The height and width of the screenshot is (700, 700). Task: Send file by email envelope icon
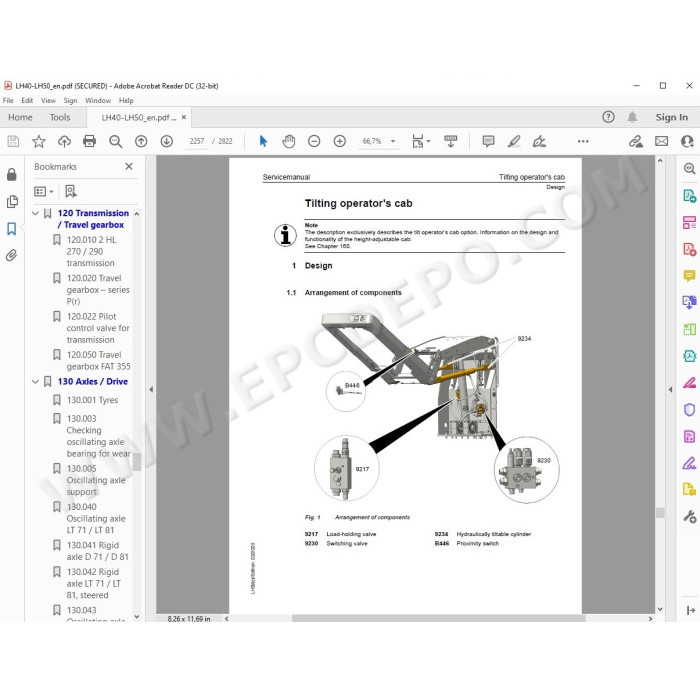[662, 142]
